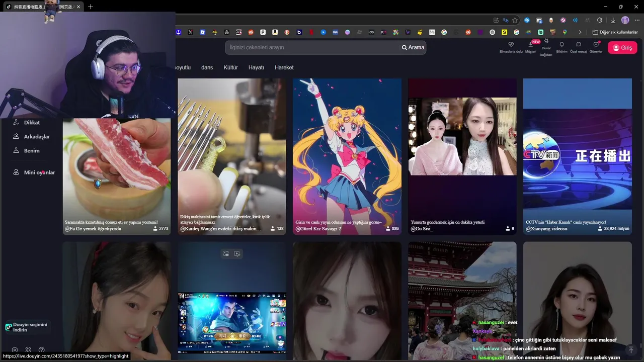Open the Amazon bookmark icon
The image size is (644, 362).
pos(275,32)
